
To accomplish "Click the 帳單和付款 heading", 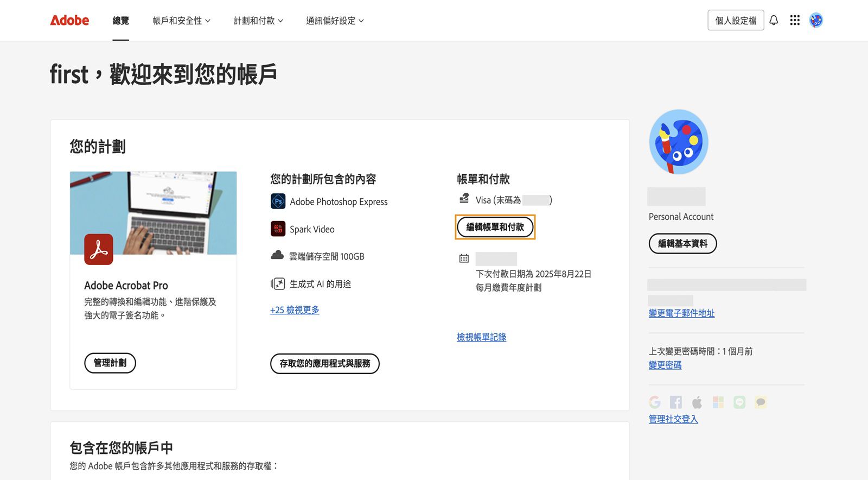I will pos(483,179).
